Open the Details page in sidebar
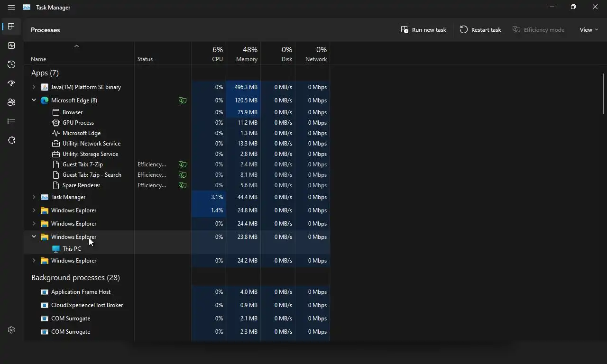The width and height of the screenshot is (607, 364). click(x=11, y=121)
